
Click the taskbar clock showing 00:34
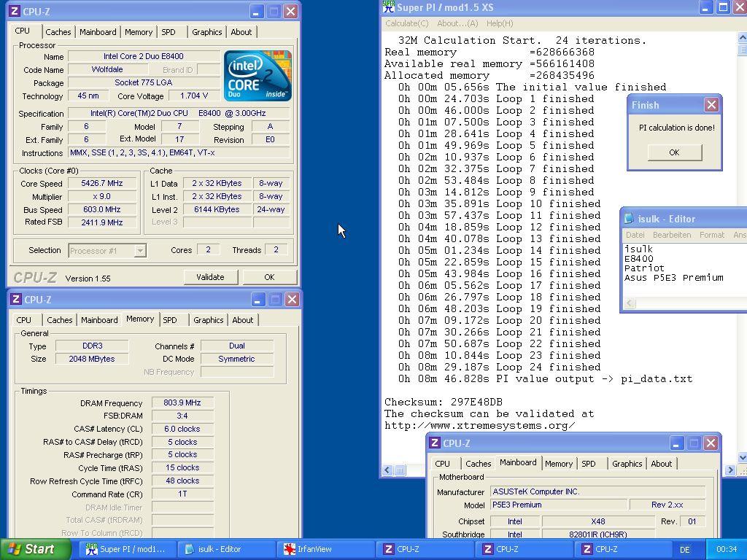pyautogui.click(x=727, y=550)
